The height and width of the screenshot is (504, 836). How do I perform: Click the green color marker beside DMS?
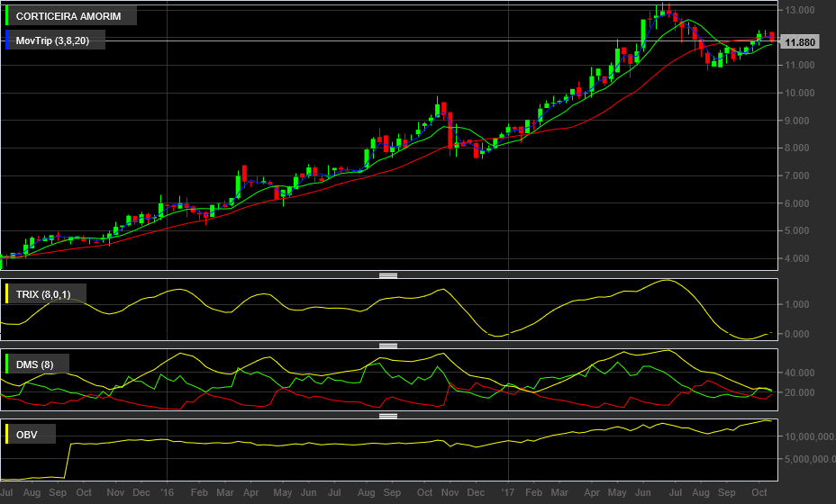[x=7, y=364]
